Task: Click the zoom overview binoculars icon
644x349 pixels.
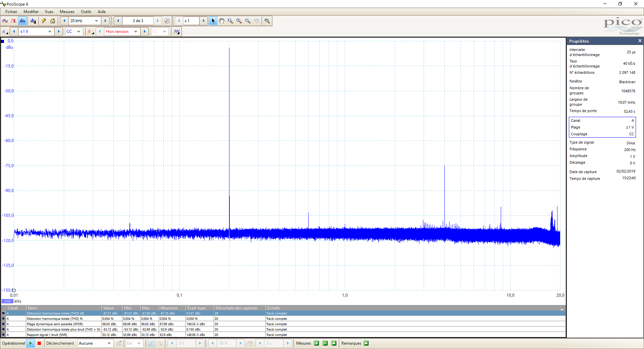Action: [x=267, y=21]
